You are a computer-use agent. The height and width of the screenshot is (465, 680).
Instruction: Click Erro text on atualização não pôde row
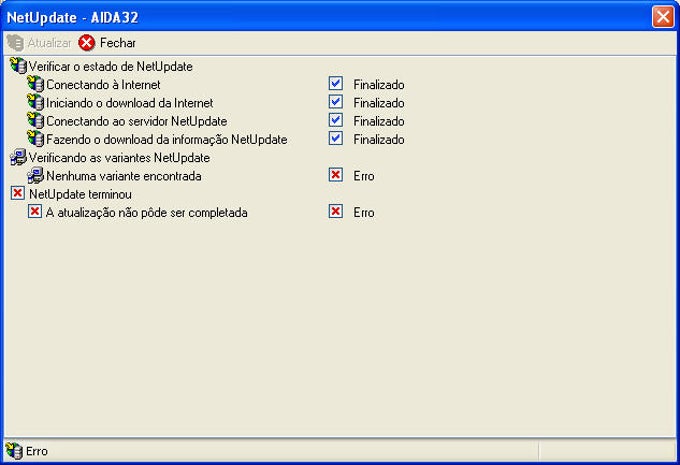pyautogui.click(x=364, y=213)
